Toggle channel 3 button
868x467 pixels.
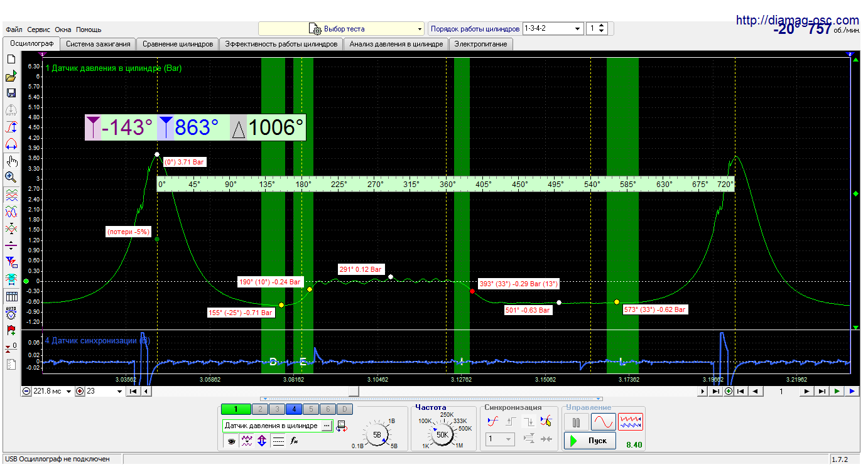point(276,409)
